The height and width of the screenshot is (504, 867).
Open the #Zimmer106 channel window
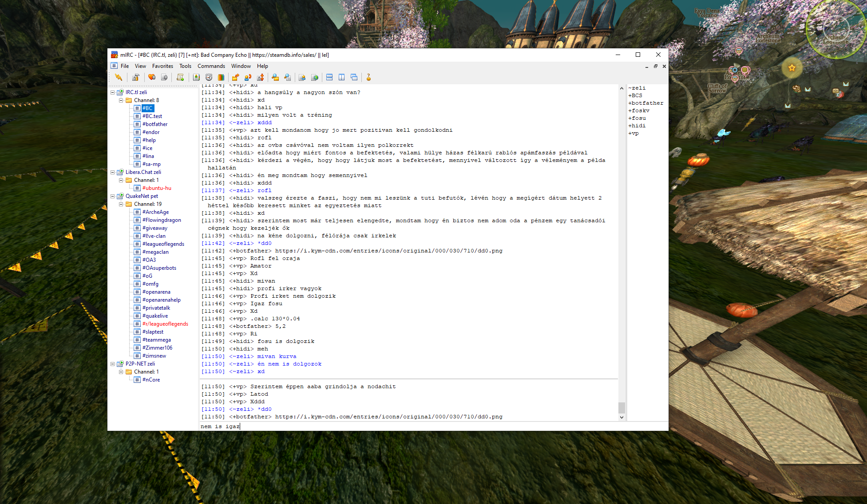(x=157, y=348)
